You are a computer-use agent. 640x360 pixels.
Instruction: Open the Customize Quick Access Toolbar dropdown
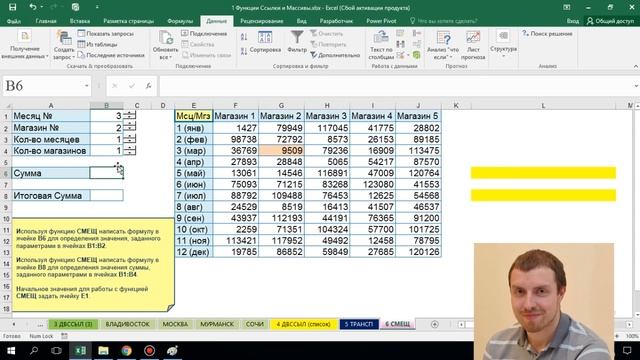97,7
